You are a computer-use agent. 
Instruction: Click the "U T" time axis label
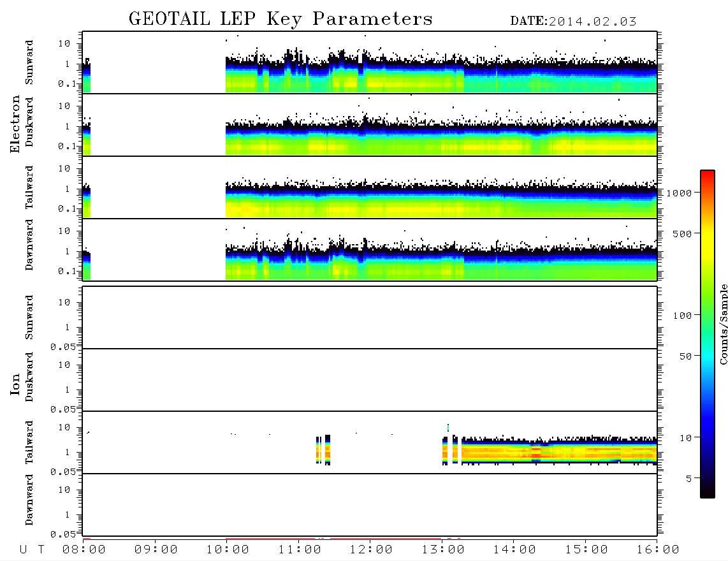click(x=32, y=550)
